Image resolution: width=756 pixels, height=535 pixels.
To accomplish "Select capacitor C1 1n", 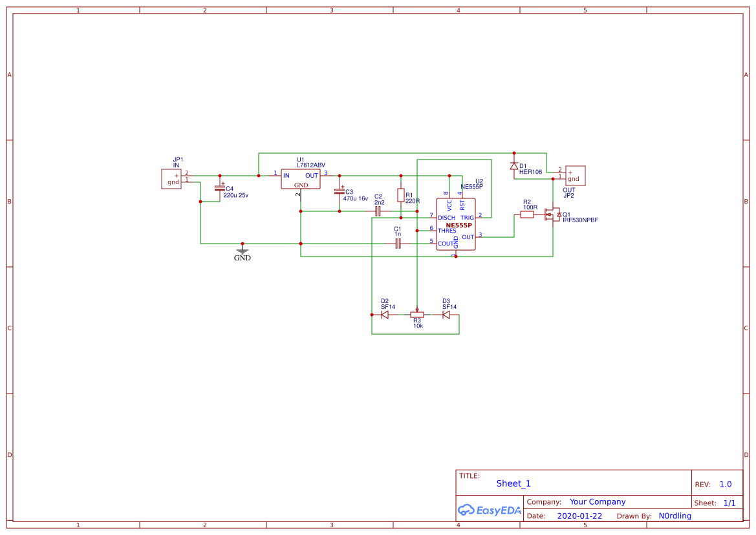I will pyautogui.click(x=397, y=243).
